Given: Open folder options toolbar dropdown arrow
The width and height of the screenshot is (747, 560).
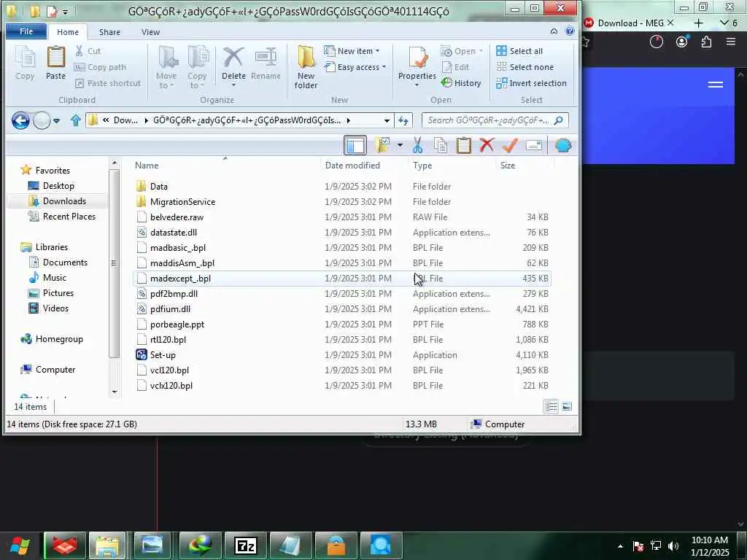Looking at the screenshot, I should pos(400,145).
